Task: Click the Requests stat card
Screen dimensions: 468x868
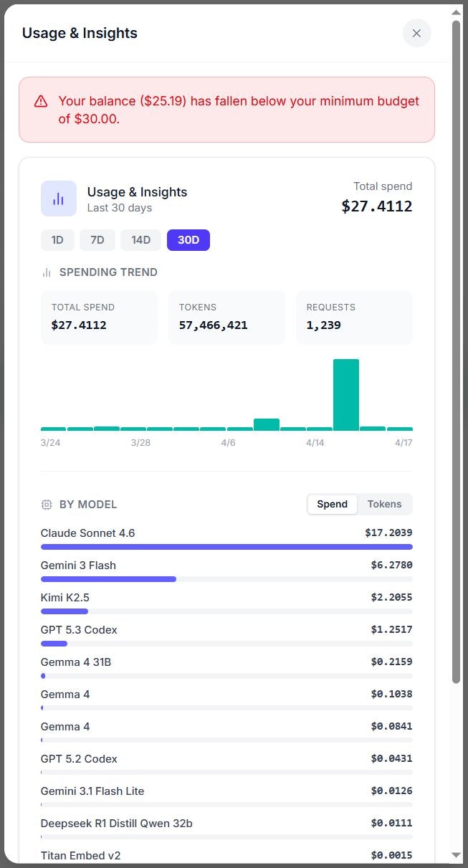Action: (354, 318)
